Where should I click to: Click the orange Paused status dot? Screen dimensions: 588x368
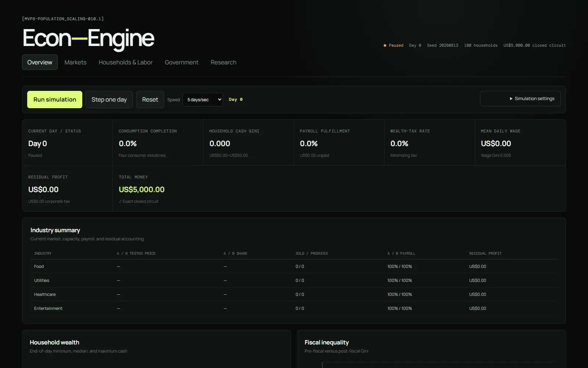(385, 45)
